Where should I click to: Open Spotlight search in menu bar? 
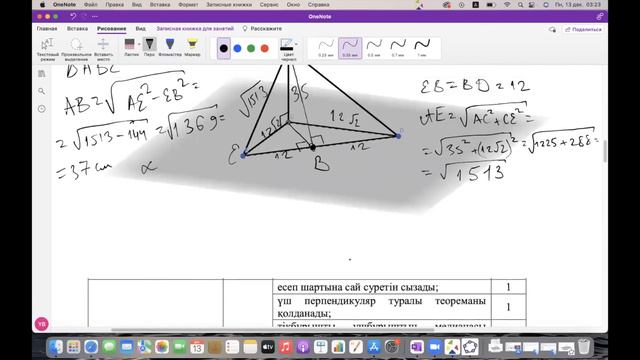(520, 4)
